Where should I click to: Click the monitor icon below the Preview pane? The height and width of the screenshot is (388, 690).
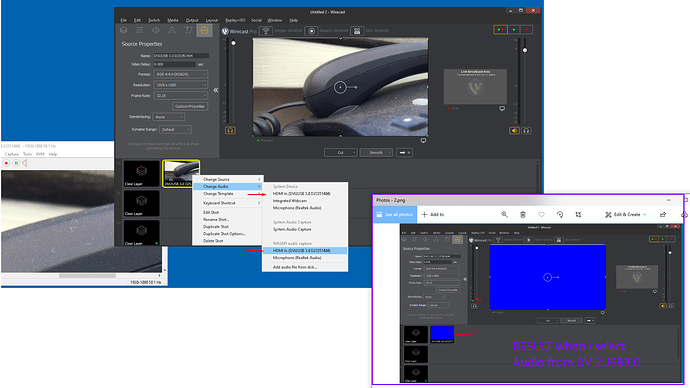click(423, 140)
